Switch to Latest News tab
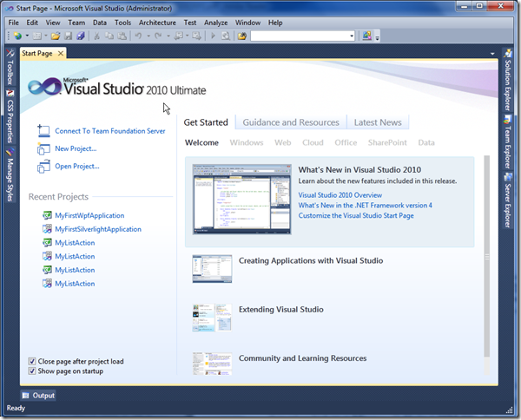This screenshot has width=521, height=420. [x=378, y=122]
